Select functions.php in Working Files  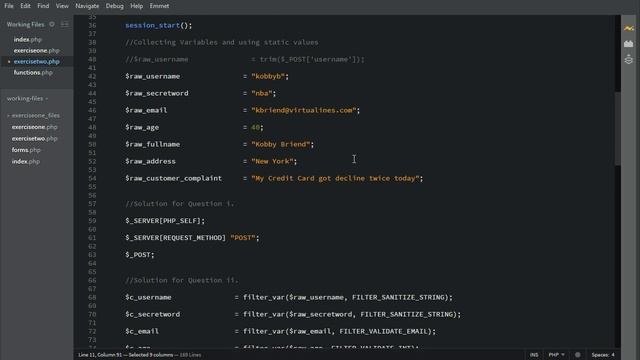click(33, 73)
